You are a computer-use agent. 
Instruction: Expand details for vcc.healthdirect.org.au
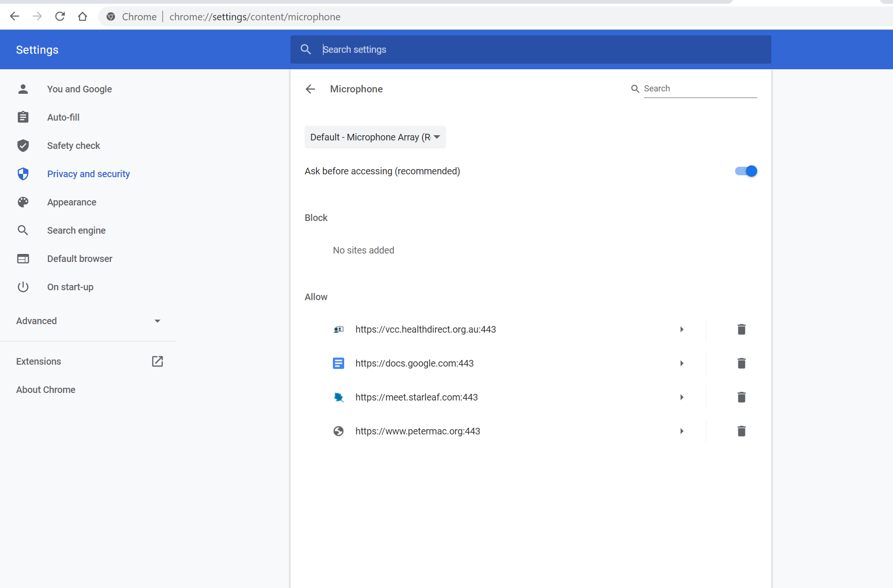(x=682, y=329)
